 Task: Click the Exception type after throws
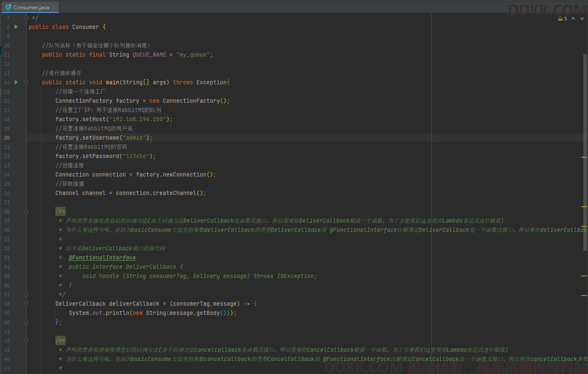tap(212, 82)
